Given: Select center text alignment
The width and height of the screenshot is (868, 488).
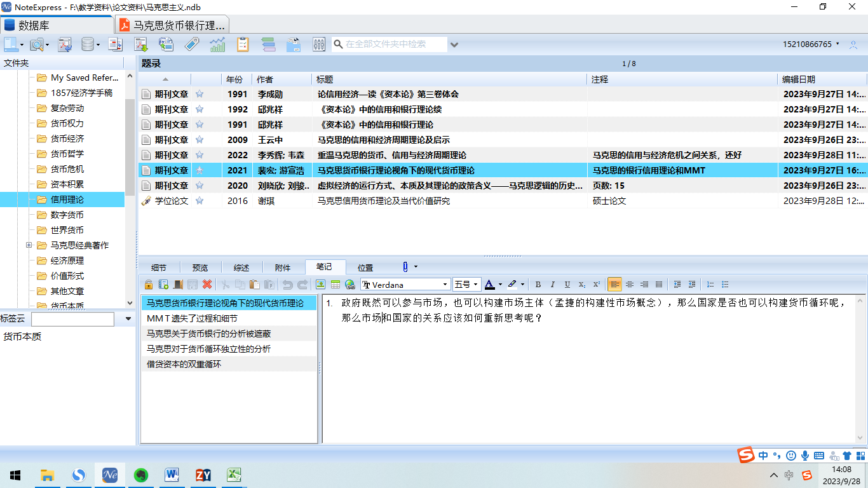Looking at the screenshot, I should coord(630,285).
